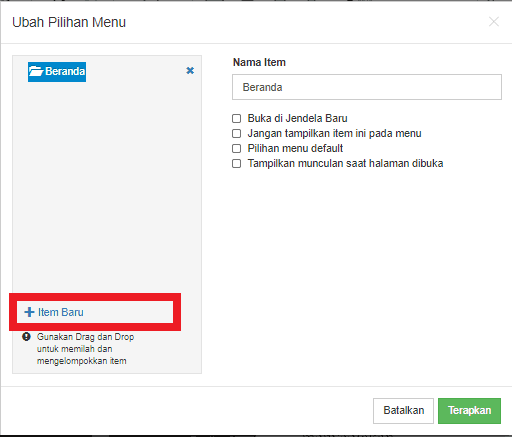Click the folder icon beside Beranda

(36, 71)
